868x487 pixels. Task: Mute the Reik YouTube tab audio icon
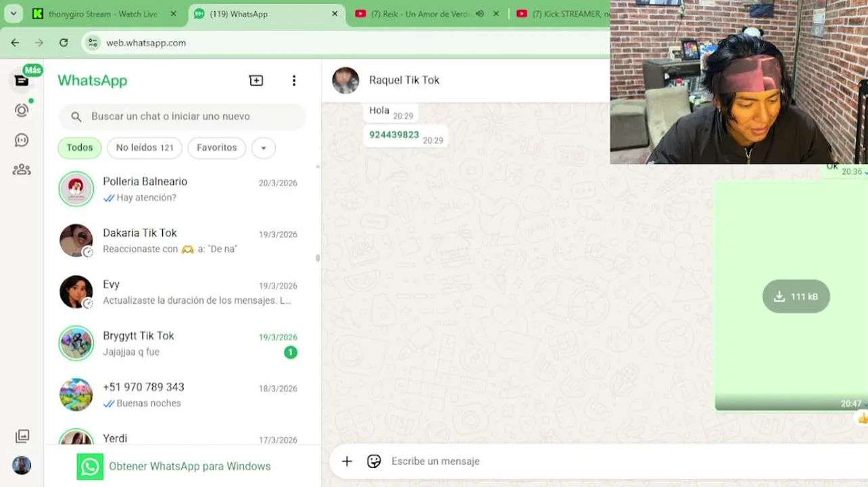(479, 14)
